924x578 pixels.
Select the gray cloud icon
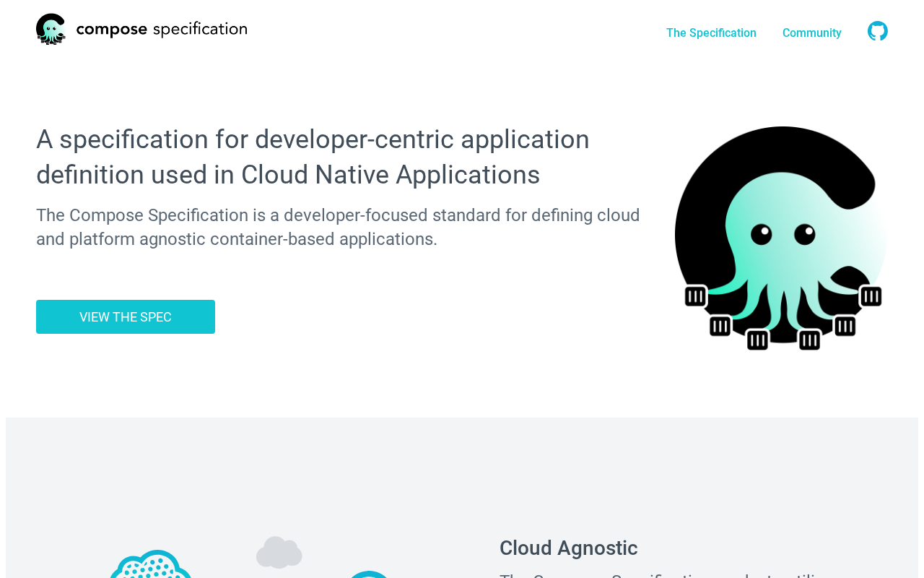[x=279, y=552]
